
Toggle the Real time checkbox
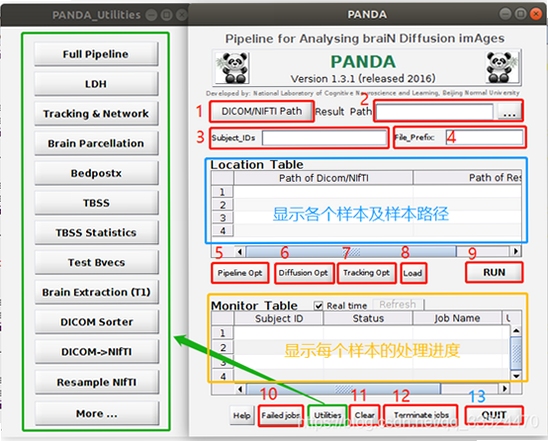pyautogui.click(x=318, y=306)
